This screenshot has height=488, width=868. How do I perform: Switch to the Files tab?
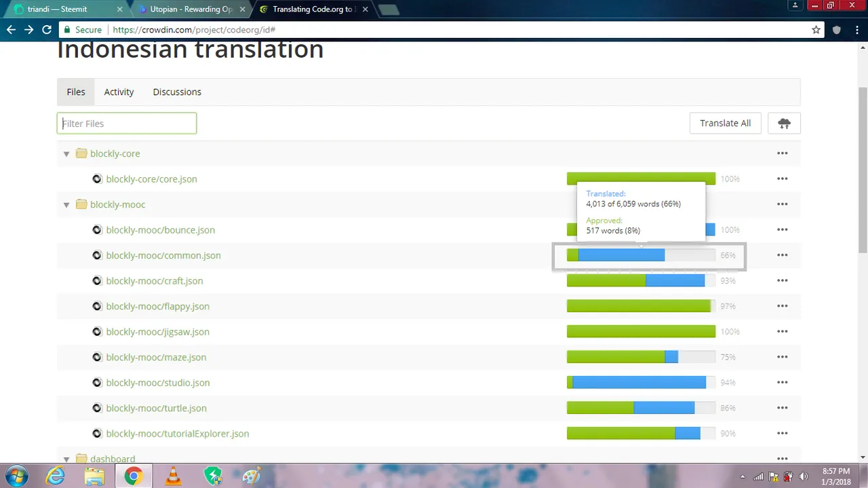tap(76, 92)
